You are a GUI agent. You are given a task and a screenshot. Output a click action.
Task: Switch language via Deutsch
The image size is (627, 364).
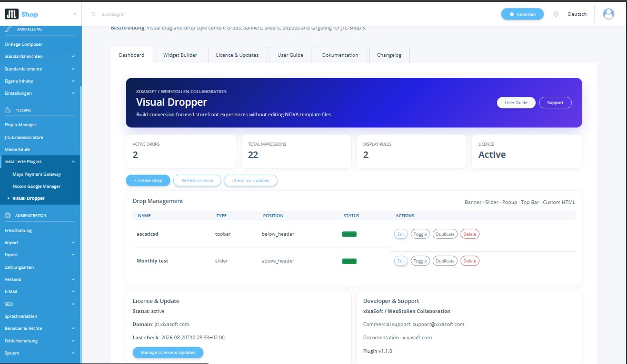click(x=577, y=14)
